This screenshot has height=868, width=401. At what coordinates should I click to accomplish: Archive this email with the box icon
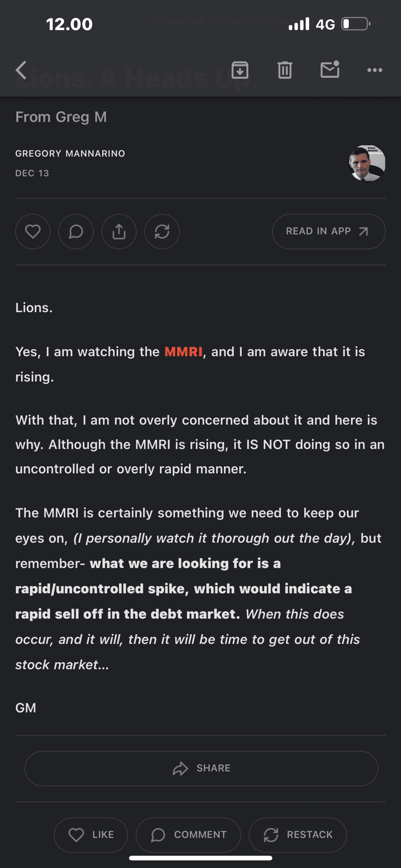coord(240,70)
